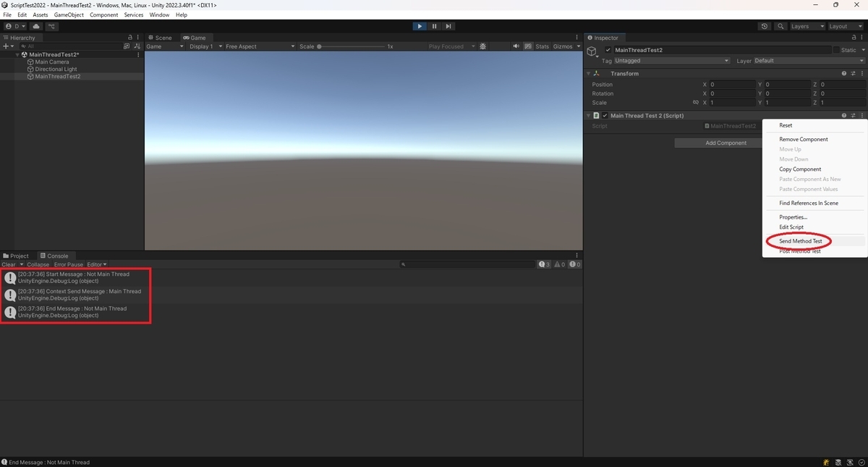
Task: Open the Static flags dropdown arrow
Action: pos(862,50)
